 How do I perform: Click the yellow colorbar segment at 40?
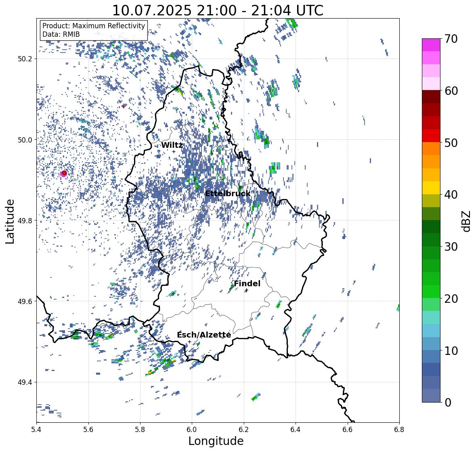[431, 188]
